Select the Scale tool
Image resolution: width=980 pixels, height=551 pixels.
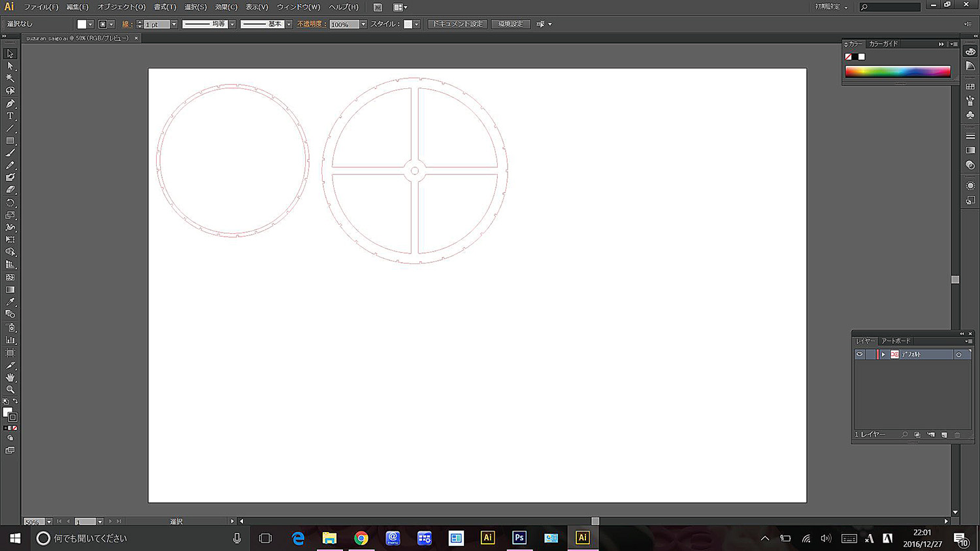[x=10, y=215]
